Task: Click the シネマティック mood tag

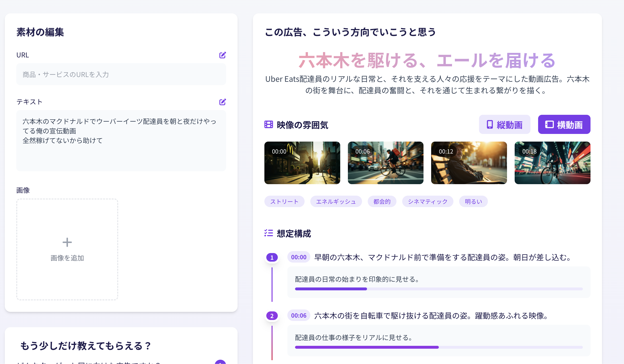Action: (x=427, y=202)
